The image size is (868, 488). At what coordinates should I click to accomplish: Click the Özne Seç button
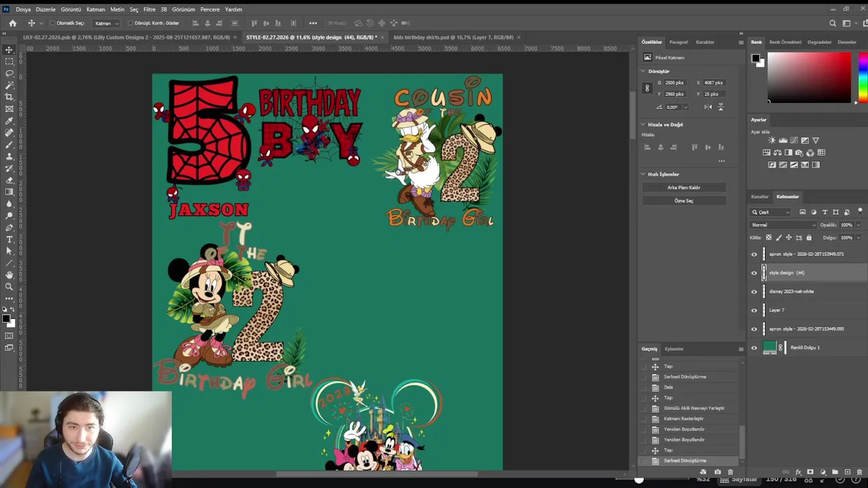click(684, 201)
